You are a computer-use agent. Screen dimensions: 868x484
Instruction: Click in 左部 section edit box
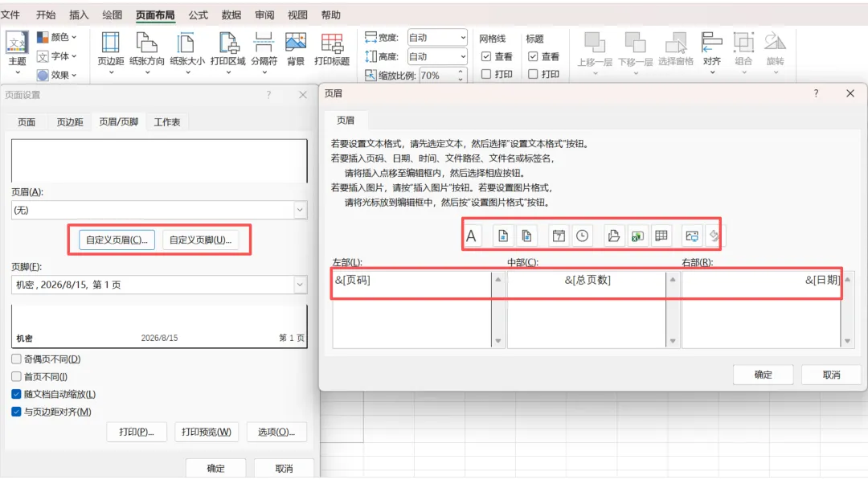(x=411, y=309)
